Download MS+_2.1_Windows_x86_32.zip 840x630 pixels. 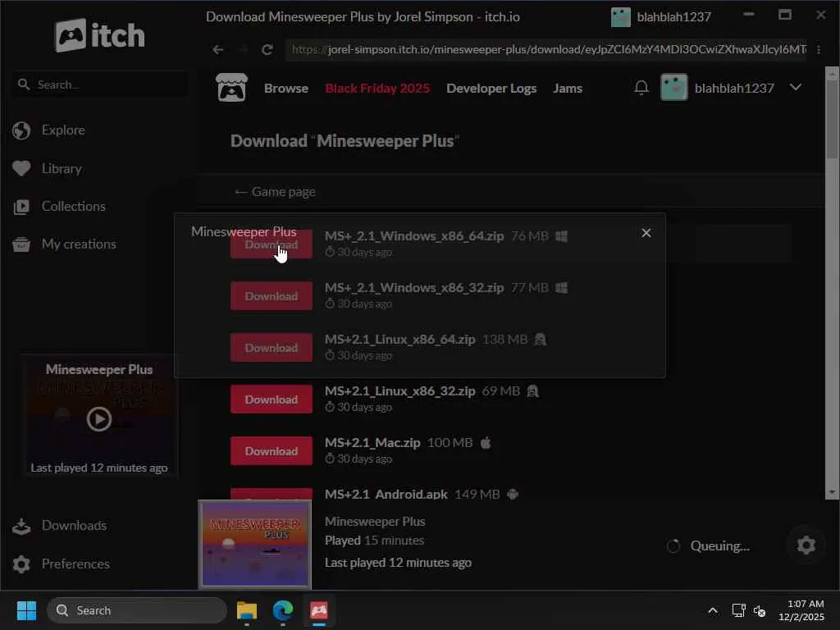click(271, 296)
